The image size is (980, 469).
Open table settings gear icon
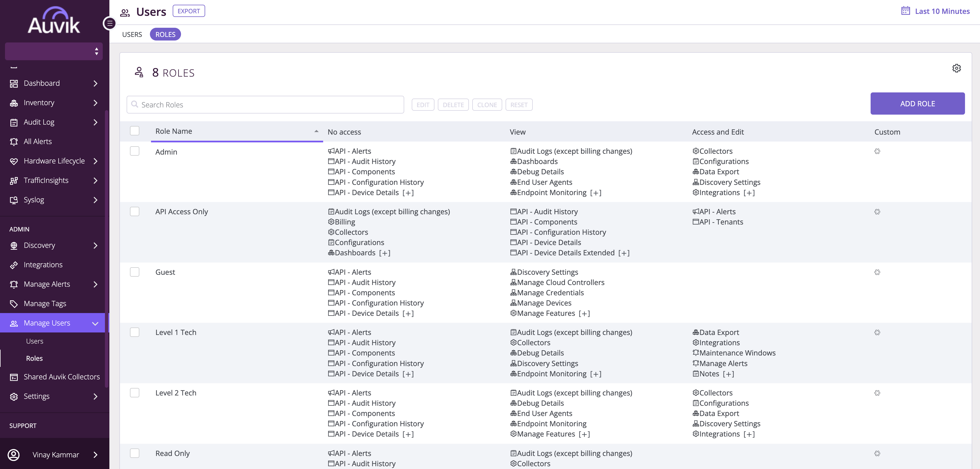956,69
